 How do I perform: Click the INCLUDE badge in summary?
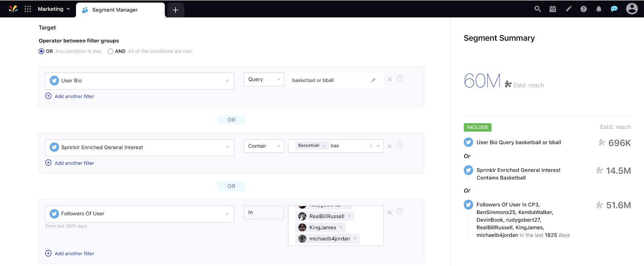coord(477,127)
